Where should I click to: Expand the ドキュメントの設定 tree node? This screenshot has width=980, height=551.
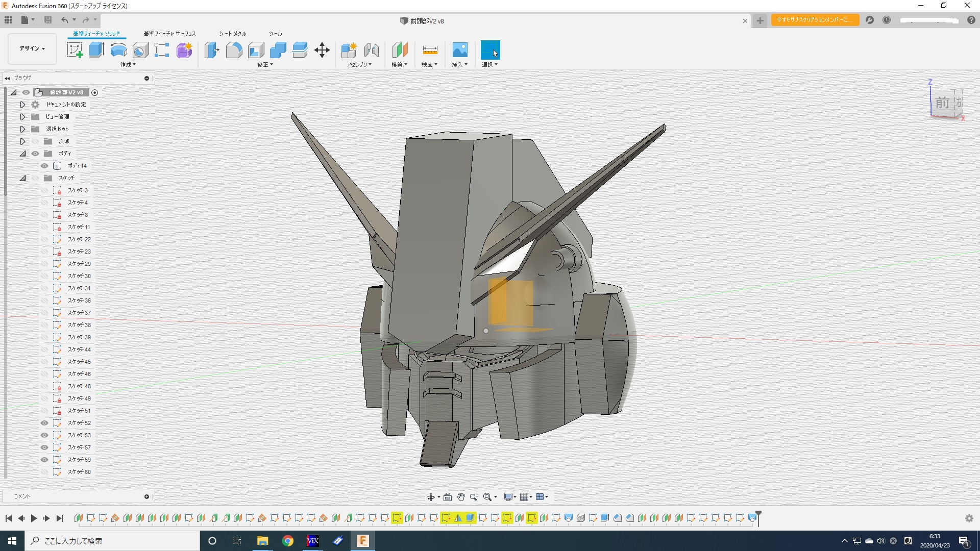pyautogui.click(x=22, y=105)
